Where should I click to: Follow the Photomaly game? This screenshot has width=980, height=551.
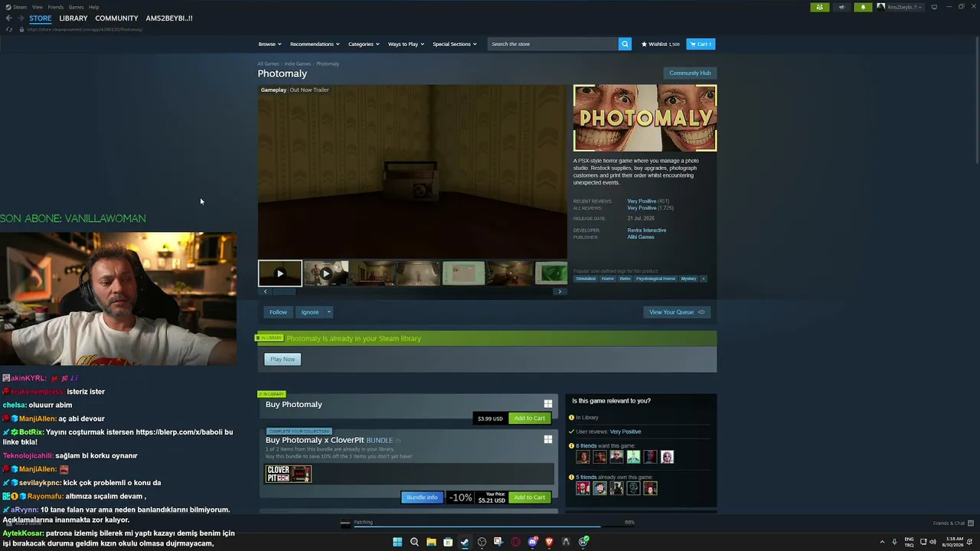click(x=278, y=312)
